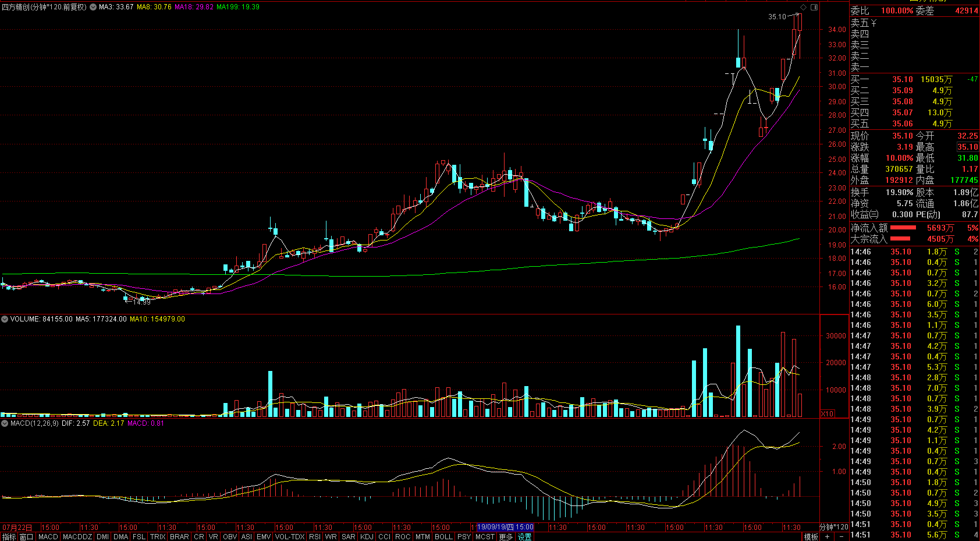The width and height of the screenshot is (980, 541).
Task: Open the dropdown beside the chart title
Action: [x=93, y=7]
